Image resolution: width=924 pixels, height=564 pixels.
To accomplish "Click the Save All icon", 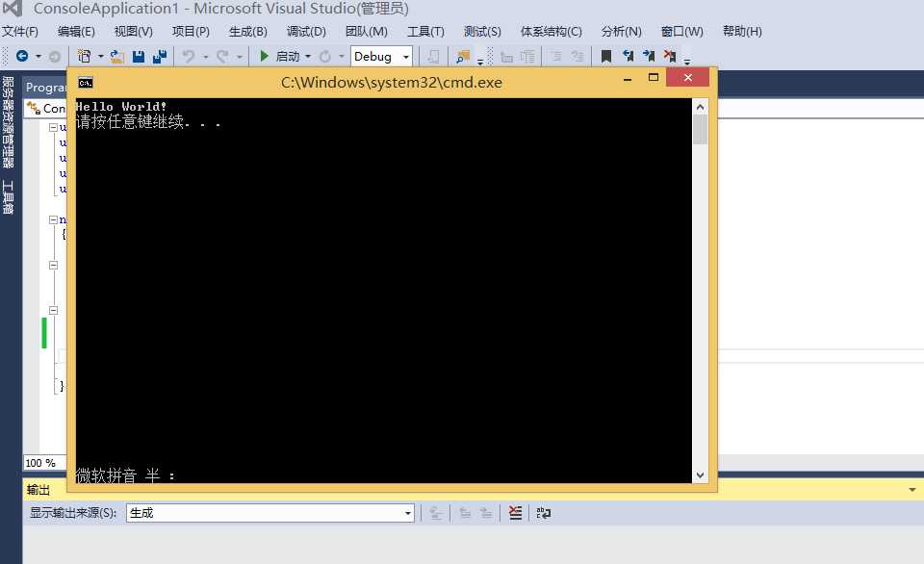I will pyautogui.click(x=159, y=57).
